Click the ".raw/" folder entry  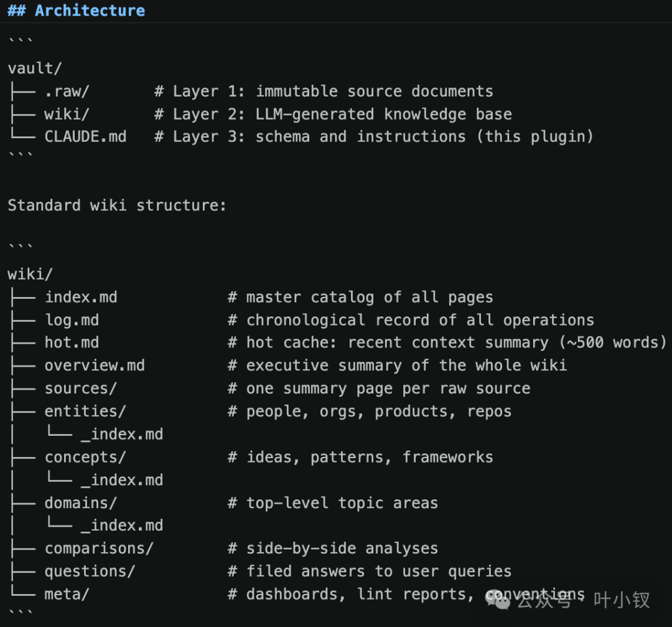click(67, 92)
